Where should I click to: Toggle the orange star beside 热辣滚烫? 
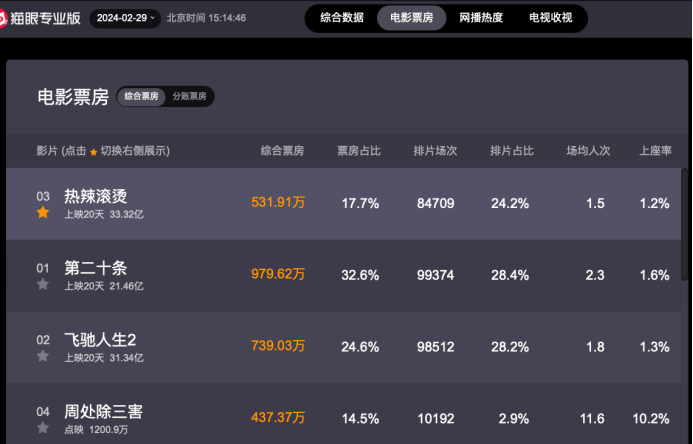pyautogui.click(x=43, y=213)
